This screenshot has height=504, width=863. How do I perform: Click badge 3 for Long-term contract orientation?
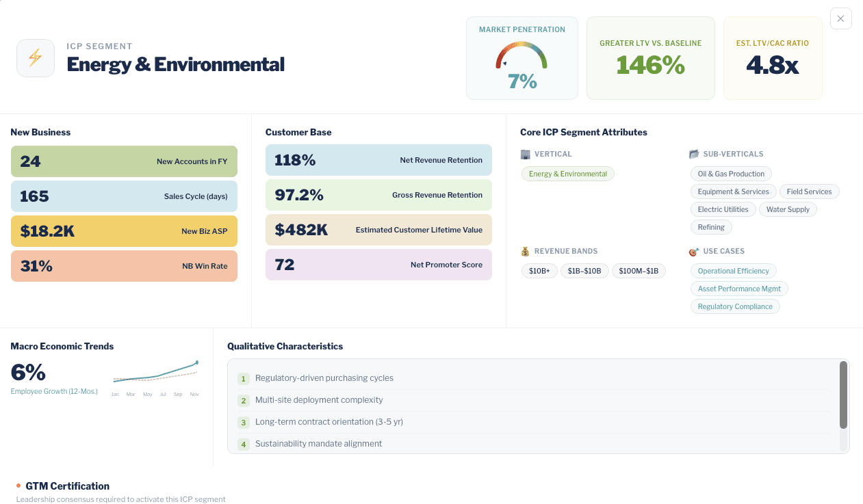click(x=244, y=422)
